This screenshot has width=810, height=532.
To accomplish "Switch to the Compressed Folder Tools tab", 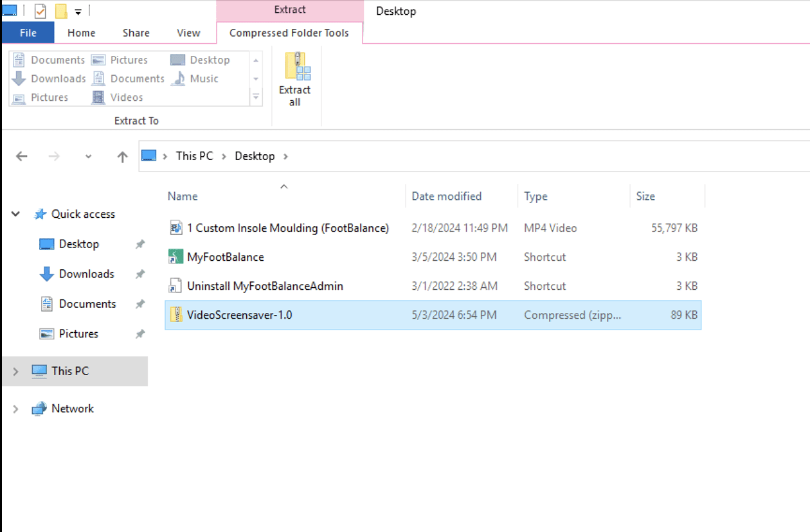I will tap(289, 31).
